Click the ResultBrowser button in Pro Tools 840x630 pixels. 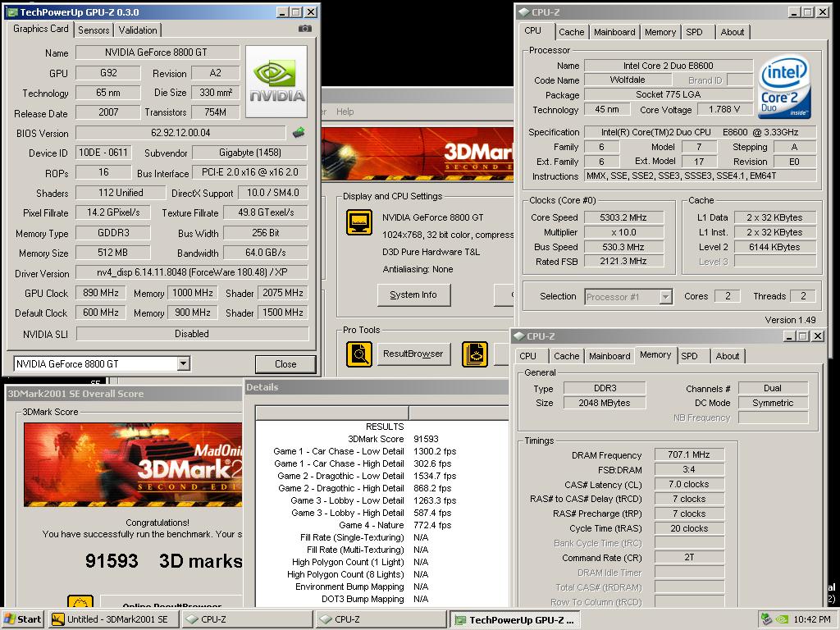pyautogui.click(x=413, y=354)
